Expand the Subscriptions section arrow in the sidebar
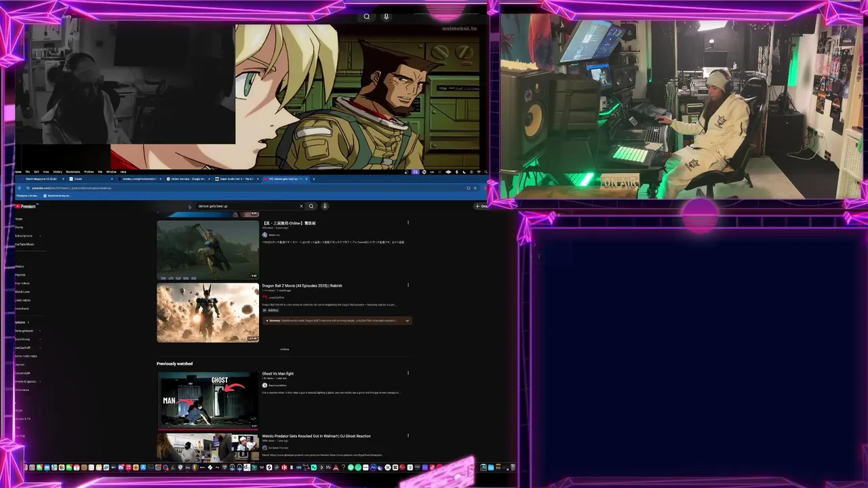Screen dimensions: 868x488 click(x=28, y=322)
